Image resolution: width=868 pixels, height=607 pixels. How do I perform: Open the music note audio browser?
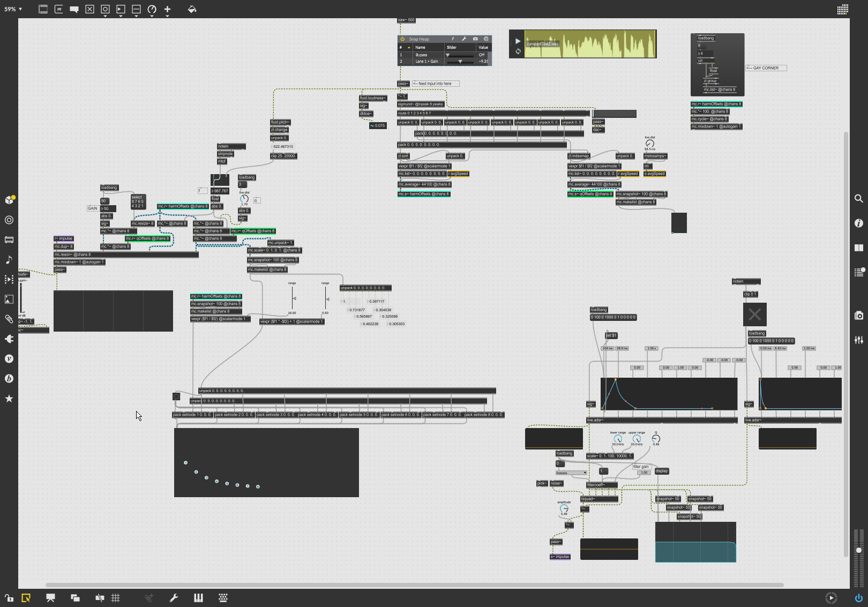9,259
